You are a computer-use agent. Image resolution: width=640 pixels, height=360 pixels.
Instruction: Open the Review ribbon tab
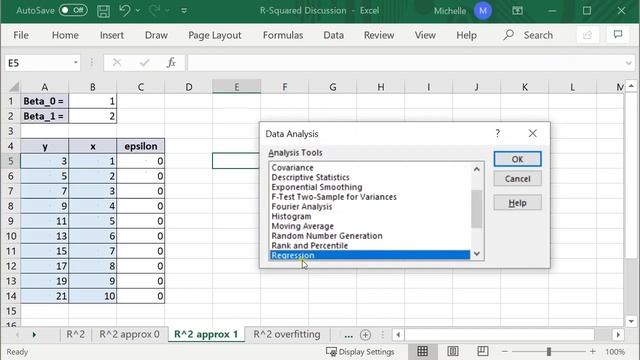click(x=379, y=35)
